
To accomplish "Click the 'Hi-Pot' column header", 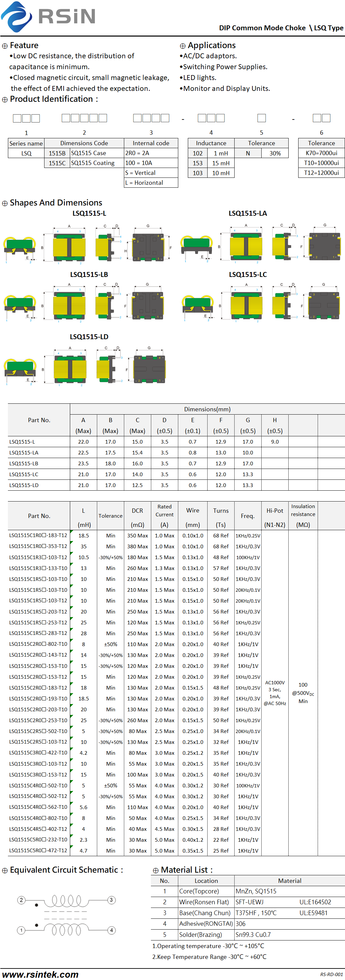I will tap(274, 511).
